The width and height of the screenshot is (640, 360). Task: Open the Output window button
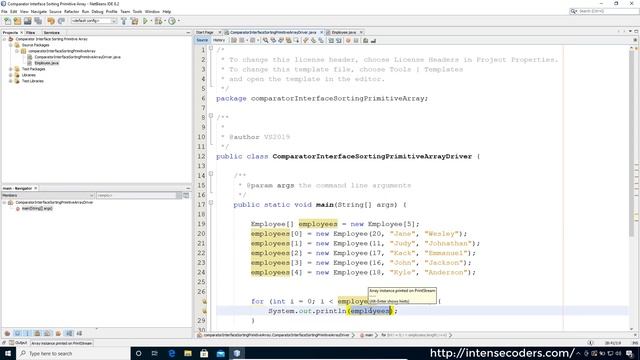pos(18,343)
